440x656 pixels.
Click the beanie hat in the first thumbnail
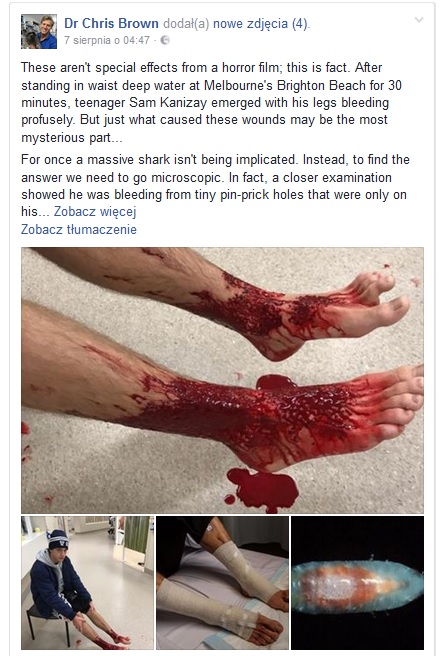pyautogui.click(x=58, y=540)
